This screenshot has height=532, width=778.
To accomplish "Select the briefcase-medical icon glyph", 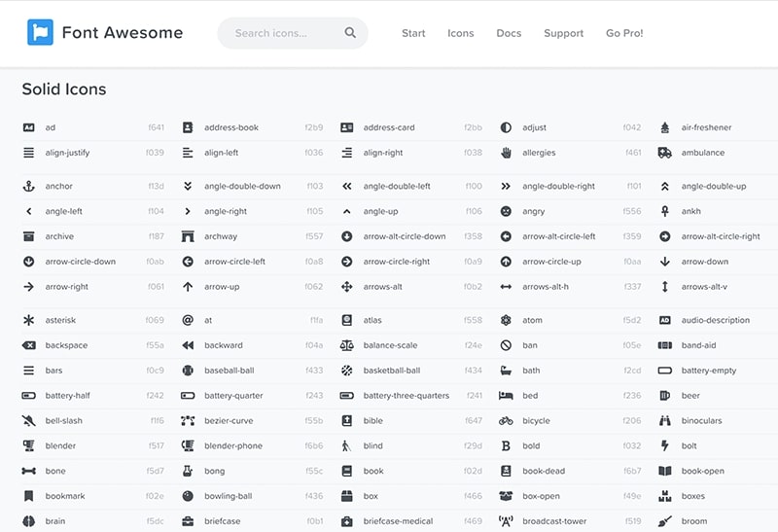I will (x=347, y=521).
